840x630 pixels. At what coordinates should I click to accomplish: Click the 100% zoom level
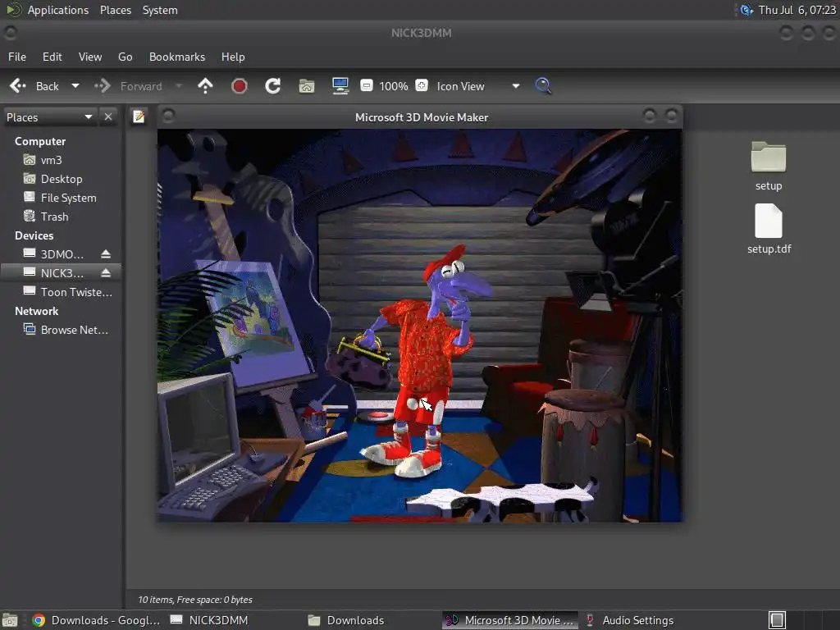pos(394,85)
